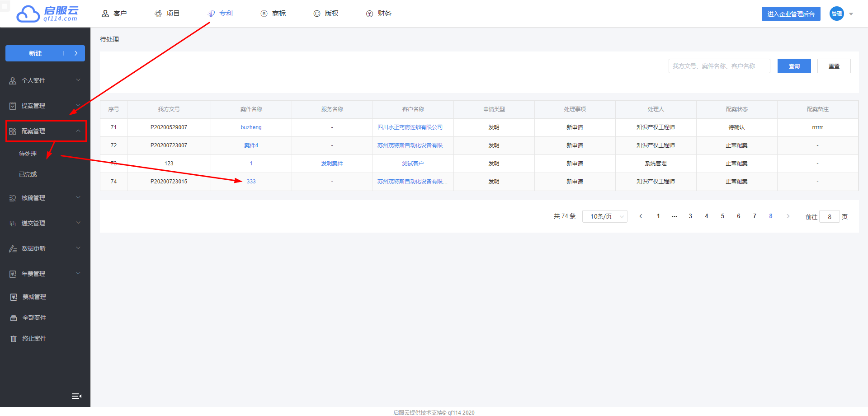Screen dimensions: 868x416
Task: Go to previous page arrow
Action: pos(641,216)
